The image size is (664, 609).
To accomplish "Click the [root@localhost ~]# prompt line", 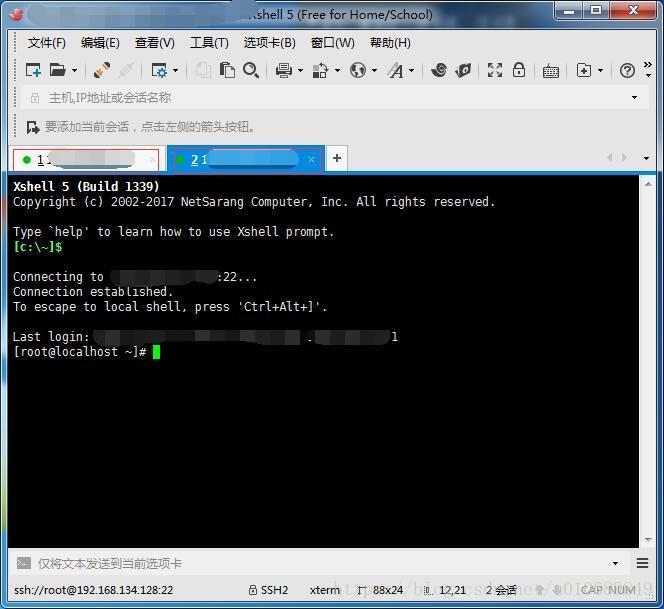I will 87,352.
